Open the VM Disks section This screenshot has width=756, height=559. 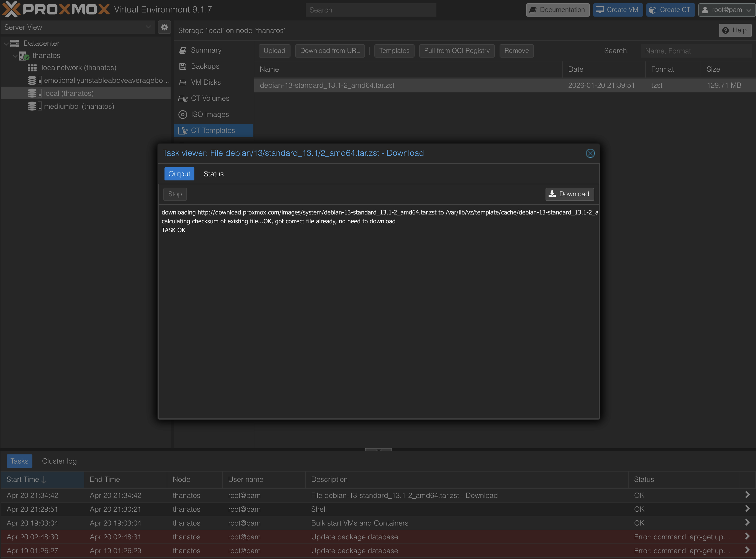214,82
